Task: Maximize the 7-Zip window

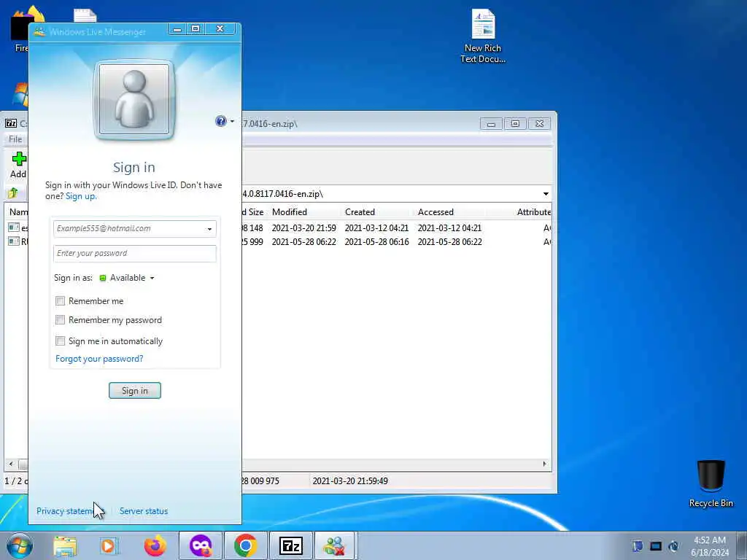Action: pyautogui.click(x=515, y=124)
